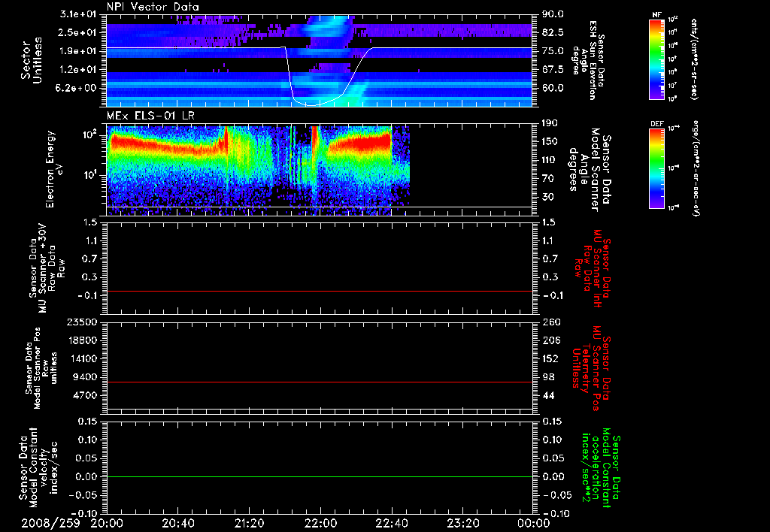The image size is (770, 532).
Task: Click the 'ESH Sun Elevation Angle degree' label
Action: tap(587, 61)
